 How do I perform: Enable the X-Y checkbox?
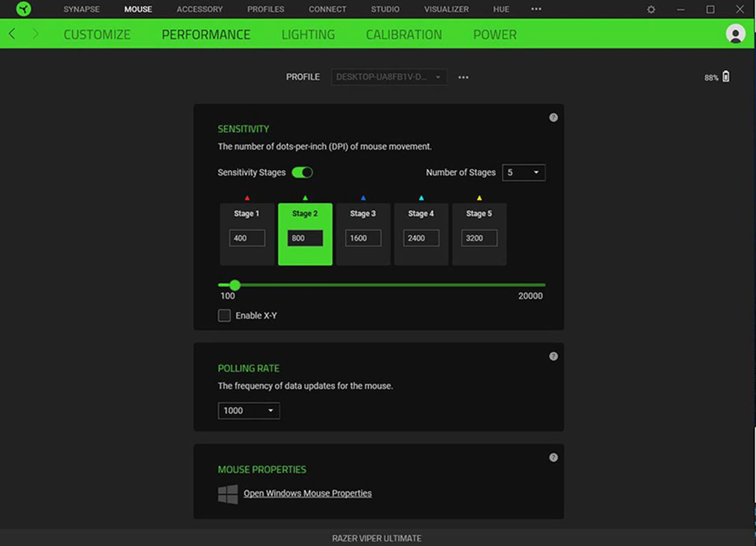(x=224, y=315)
